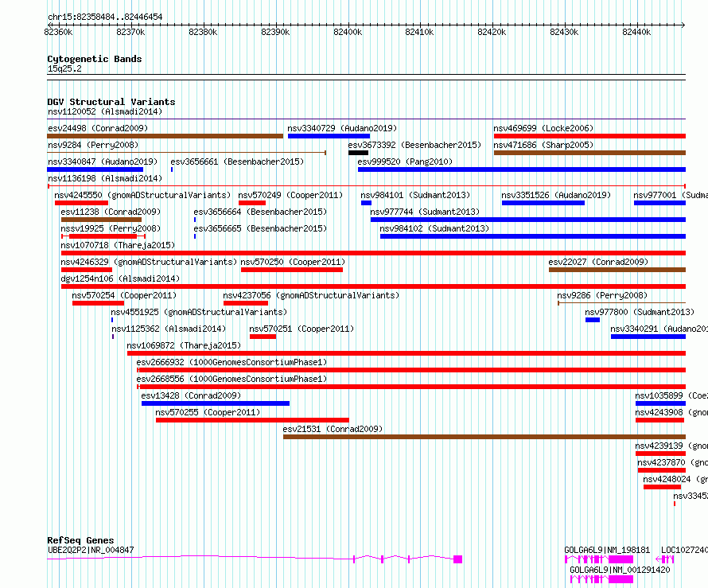The width and height of the screenshot is (708, 588).
Task: Select the black esv3673392 variant bar
Action: tap(359, 153)
